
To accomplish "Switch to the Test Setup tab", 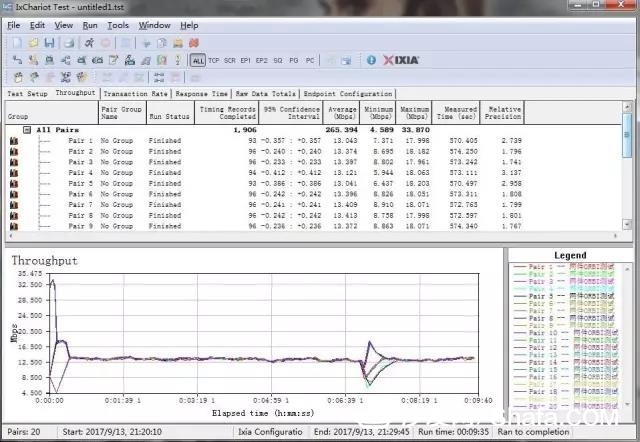I will coord(27,93).
